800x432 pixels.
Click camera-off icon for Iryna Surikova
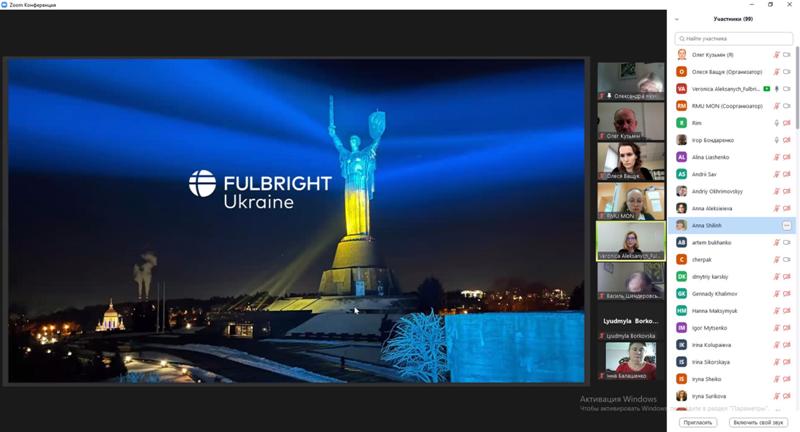click(787, 396)
